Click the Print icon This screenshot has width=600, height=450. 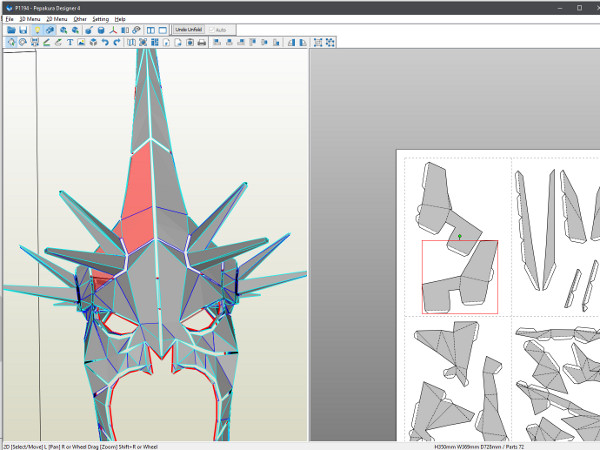[x=202, y=42]
